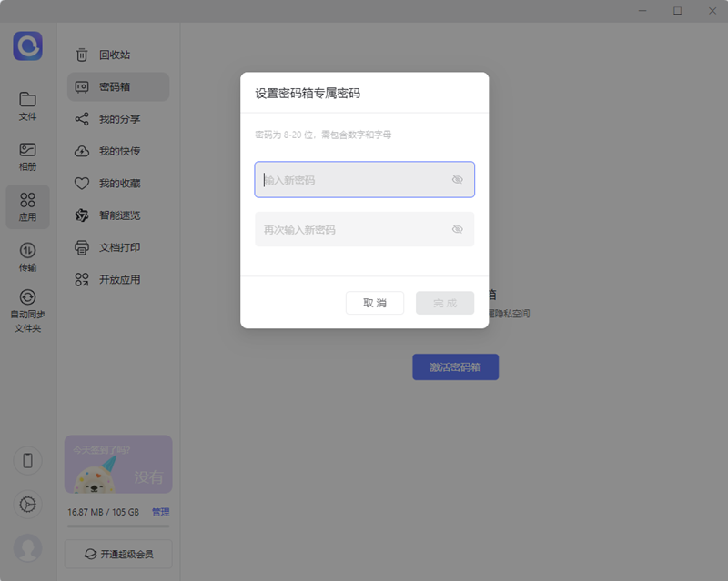This screenshot has height=581, width=728.
Task: Reveal the confirmation password field contents
Action: 457,229
